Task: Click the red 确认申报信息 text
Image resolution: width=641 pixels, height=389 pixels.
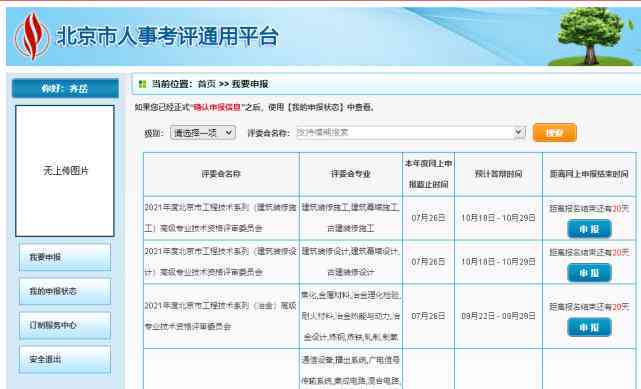Action: pyautogui.click(x=217, y=107)
